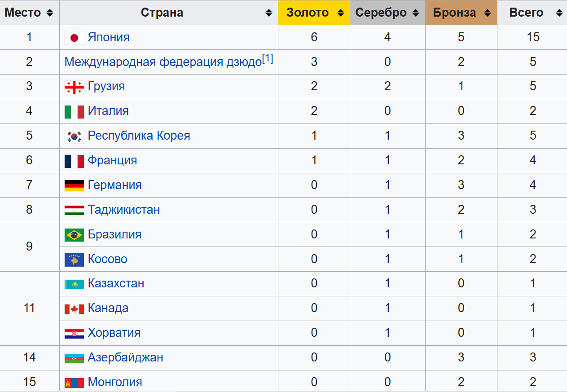Click the Italy flag icon

74,112
